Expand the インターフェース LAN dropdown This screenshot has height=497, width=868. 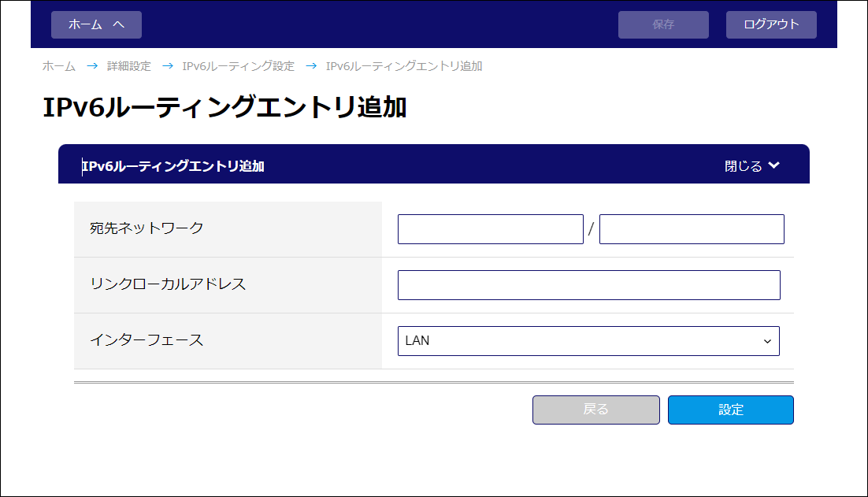coord(588,341)
